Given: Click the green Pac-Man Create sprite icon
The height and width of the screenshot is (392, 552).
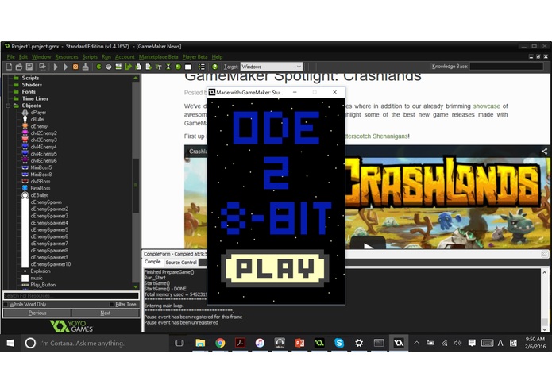Looking at the screenshot, I should click(x=99, y=67).
